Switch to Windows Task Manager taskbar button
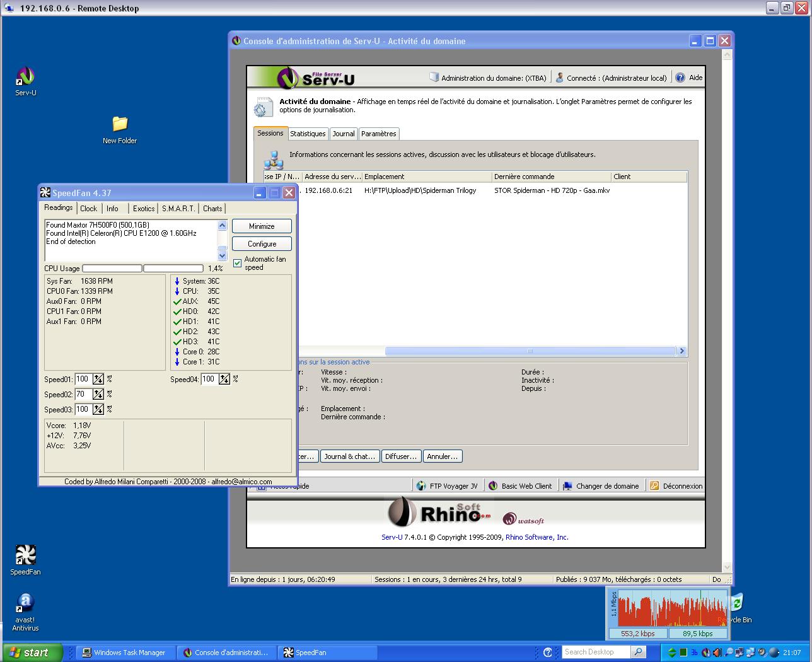This screenshot has height=662, width=812. click(125, 653)
